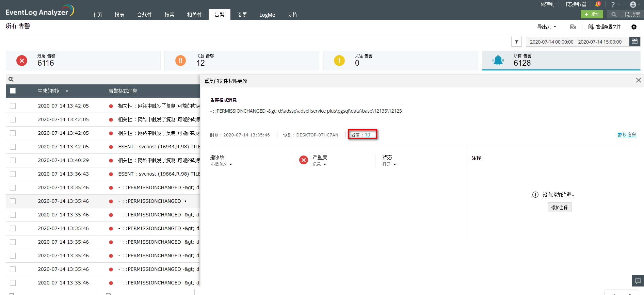
Task: Click the submenu arrow on the PERMISSIONCHANGED row
Action: pyautogui.click(x=186, y=201)
